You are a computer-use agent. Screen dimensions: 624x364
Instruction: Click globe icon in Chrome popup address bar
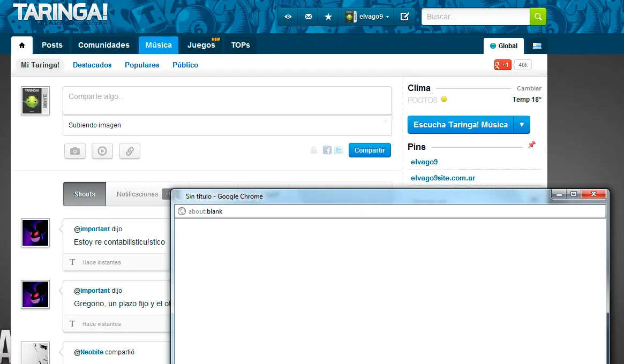(x=182, y=211)
